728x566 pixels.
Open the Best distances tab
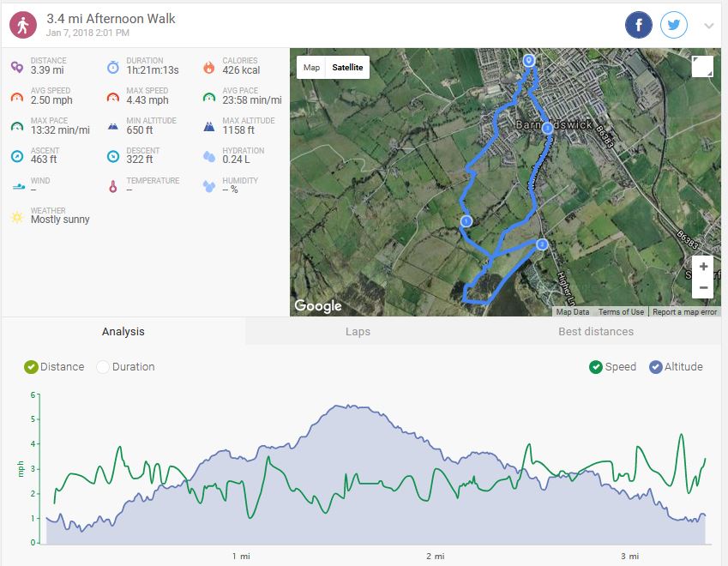pyautogui.click(x=595, y=332)
